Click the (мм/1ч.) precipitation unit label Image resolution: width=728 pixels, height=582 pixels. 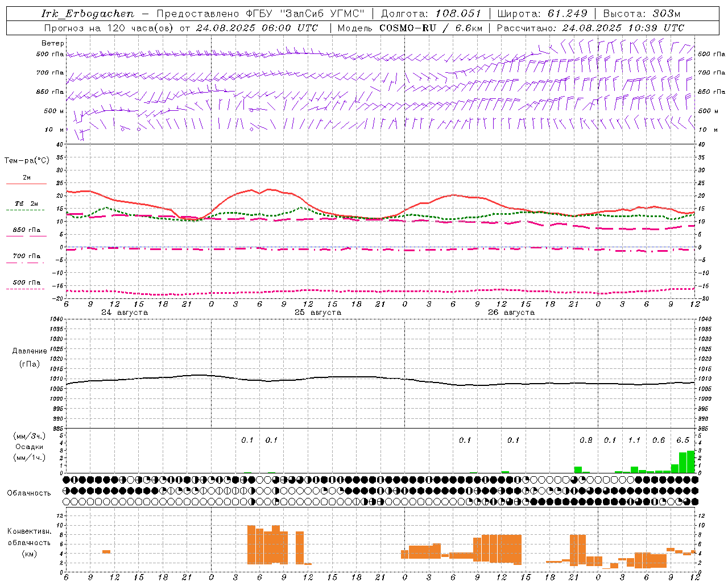(x=30, y=457)
